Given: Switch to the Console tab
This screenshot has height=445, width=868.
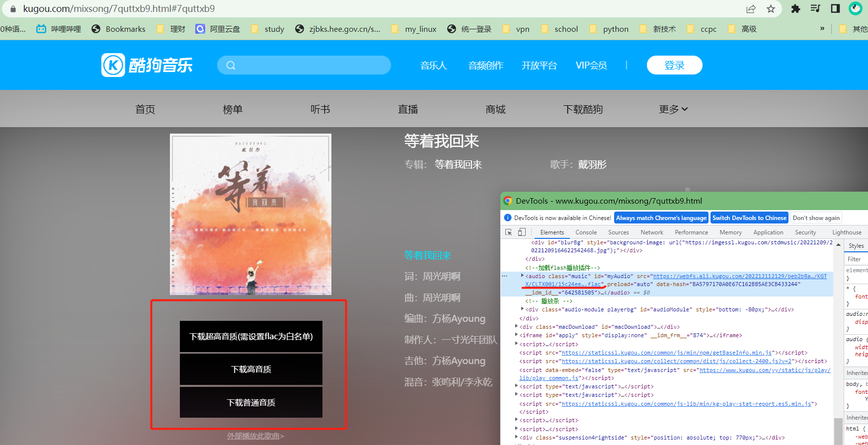Looking at the screenshot, I should 586,232.
